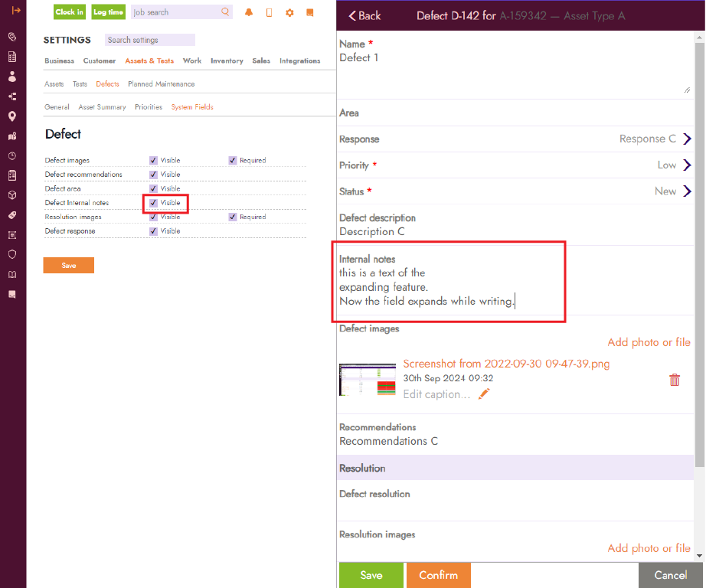Viewport: 706px width, 588px height.
Task: Toggle Visible checkbox for Defect Internal notes
Action: [x=154, y=203]
